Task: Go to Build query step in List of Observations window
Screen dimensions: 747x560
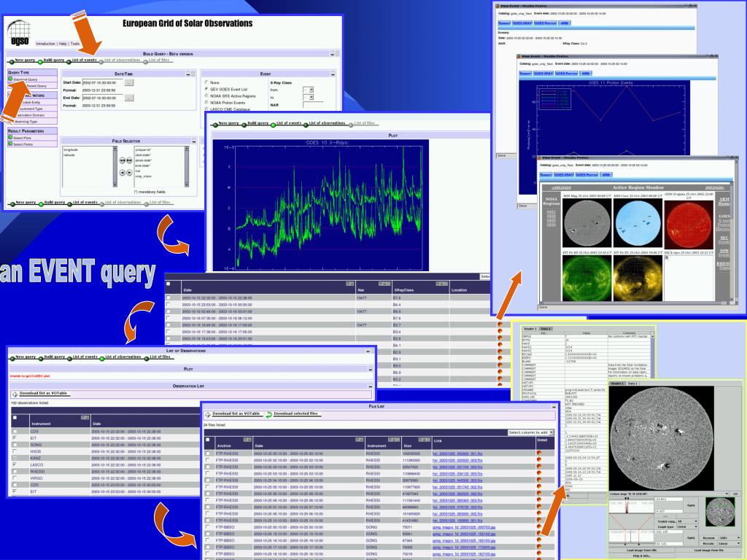Action: tap(54, 357)
